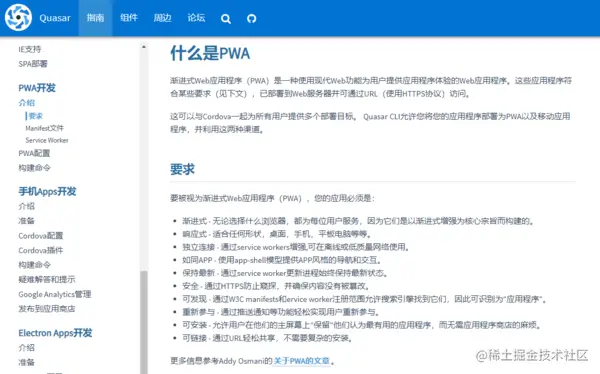This screenshot has width=600, height=374.
Task: Open 准备 under 手机Apps开发
Action: point(26,220)
